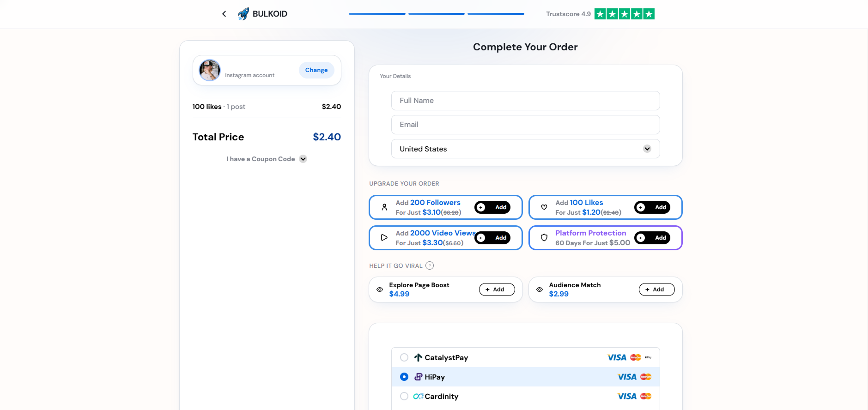
Task: Focus the Full Name field
Action: (x=525, y=101)
